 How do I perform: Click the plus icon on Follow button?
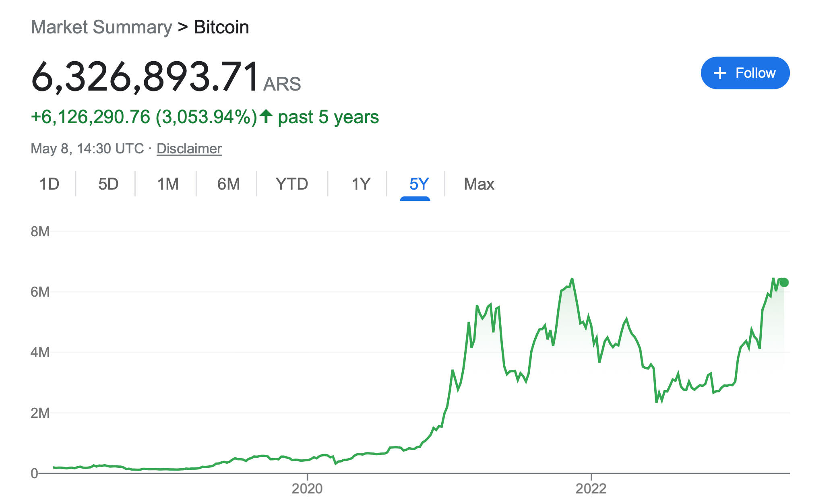(x=720, y=73)
